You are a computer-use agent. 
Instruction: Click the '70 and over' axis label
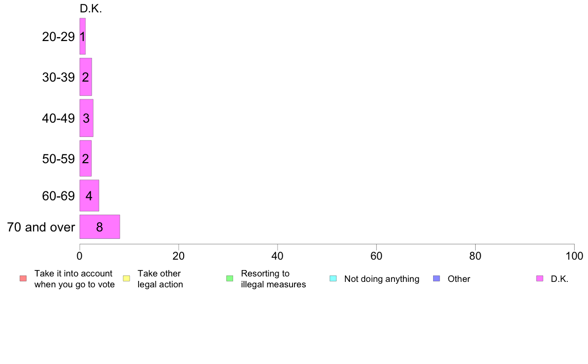[x=41, y=227]
